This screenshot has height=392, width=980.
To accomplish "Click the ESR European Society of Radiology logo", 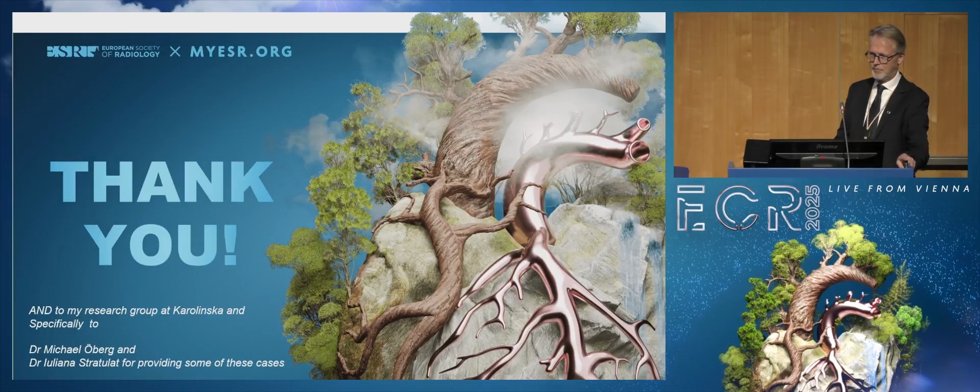I will coord(103,52).
